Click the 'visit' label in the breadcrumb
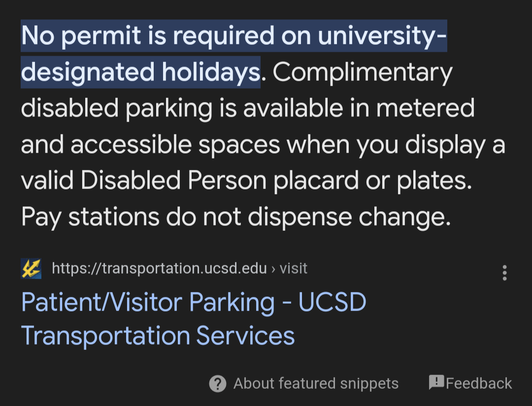This screenshot has width=532, height=406. click(x=295, y=269)
